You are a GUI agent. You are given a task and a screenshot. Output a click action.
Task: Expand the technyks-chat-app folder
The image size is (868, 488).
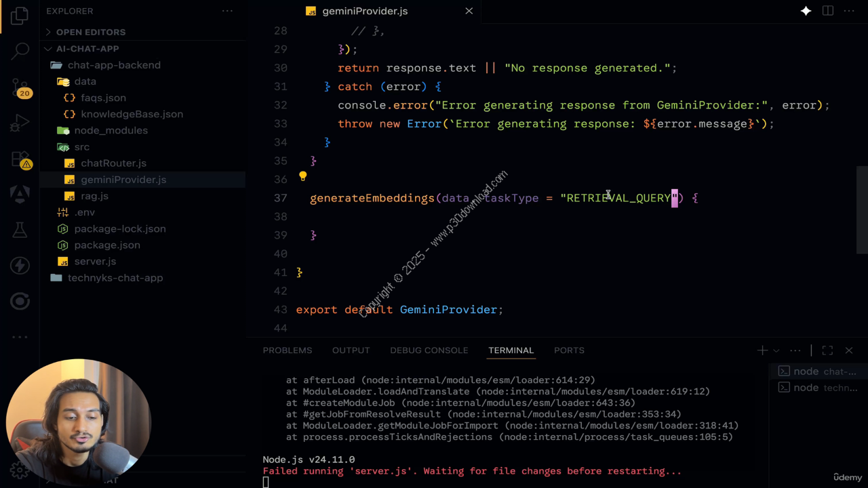pos(115,278)
